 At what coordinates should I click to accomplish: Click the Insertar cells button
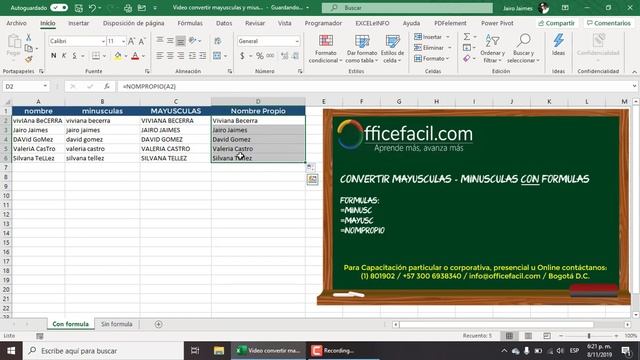click(x=432, y=37)
